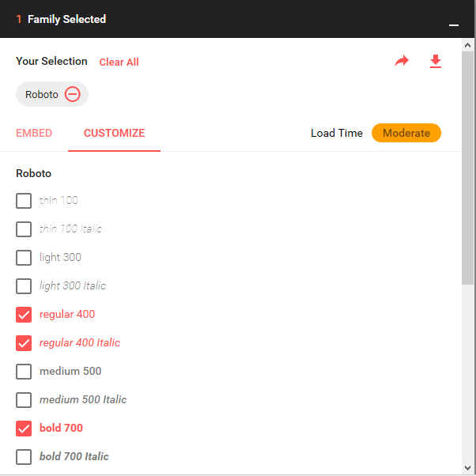Remove Roboto using the minus icon
476x476 pixels.
tap(72, 94)
